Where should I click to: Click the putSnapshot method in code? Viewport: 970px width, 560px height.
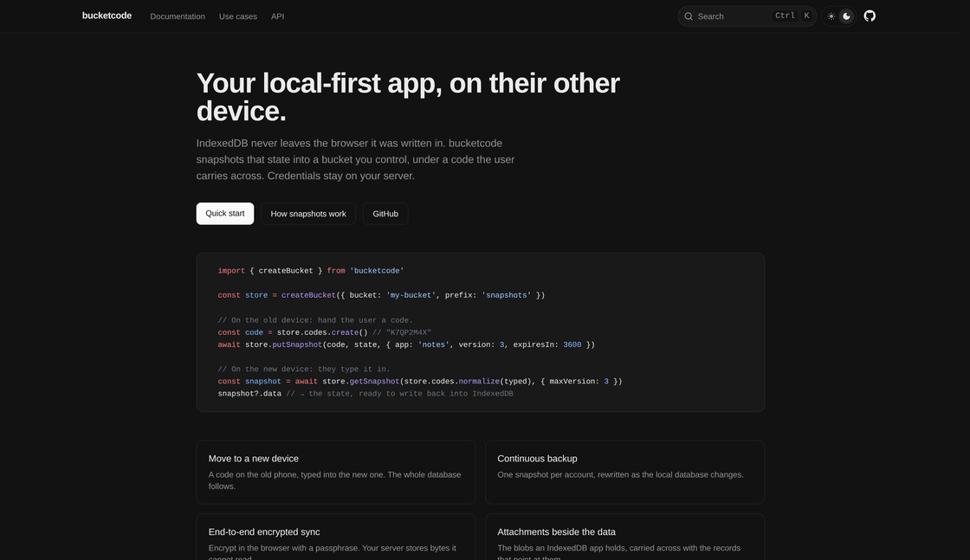pos(297,344)
